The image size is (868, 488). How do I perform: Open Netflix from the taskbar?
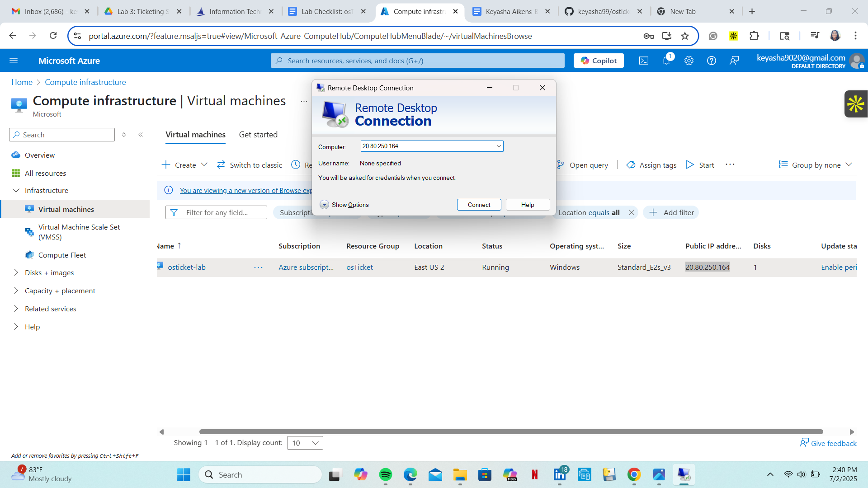(x=535, y=474)
